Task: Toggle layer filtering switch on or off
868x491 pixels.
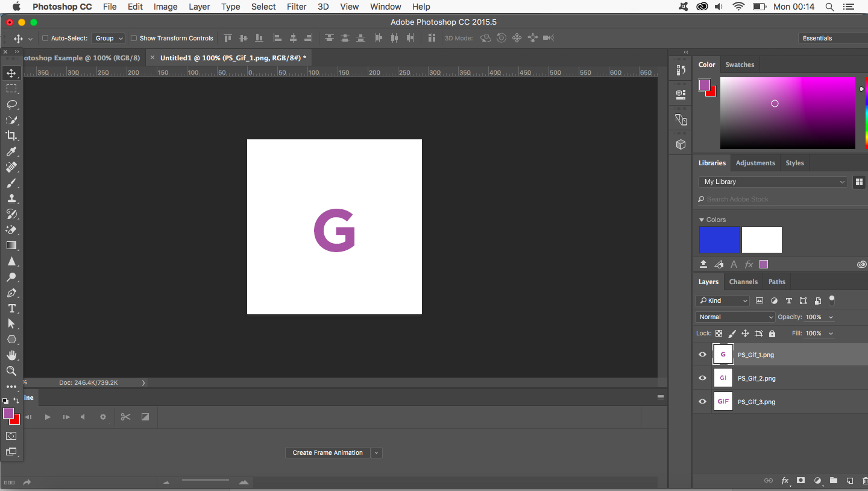Action: [x=832, y=300]
